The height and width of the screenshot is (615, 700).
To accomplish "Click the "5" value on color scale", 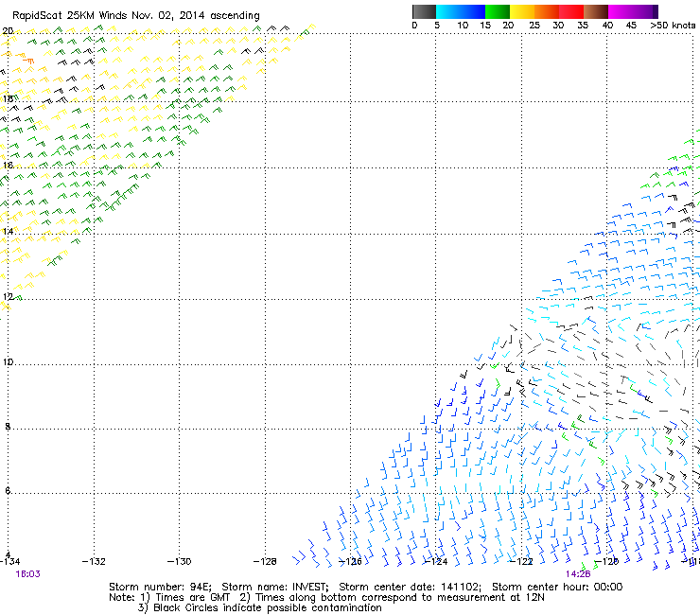I will pos(437,25).
